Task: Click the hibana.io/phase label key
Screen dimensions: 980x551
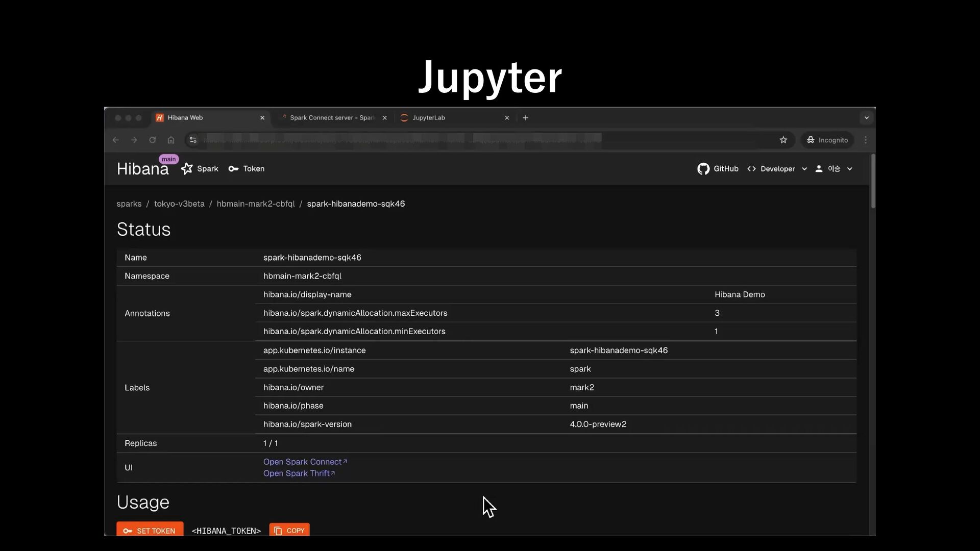Action: pyautogui.click(x=293, y=406)
